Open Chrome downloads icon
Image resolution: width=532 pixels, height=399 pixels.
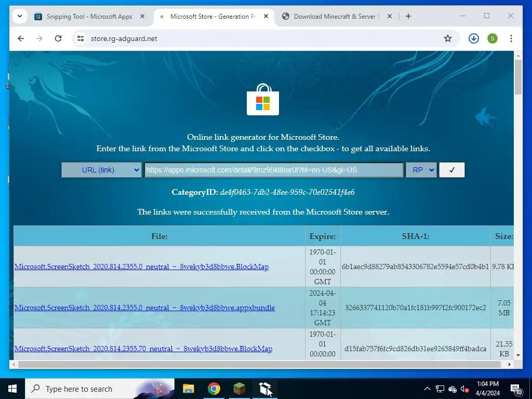(474, 38)
